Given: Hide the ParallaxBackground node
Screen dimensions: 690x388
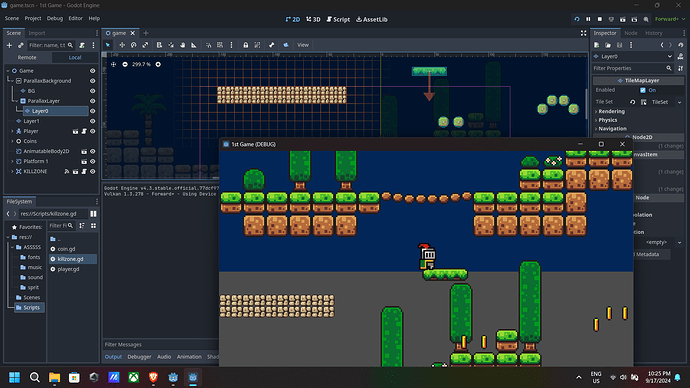Looking at the screenshot, I should point(92,81).
